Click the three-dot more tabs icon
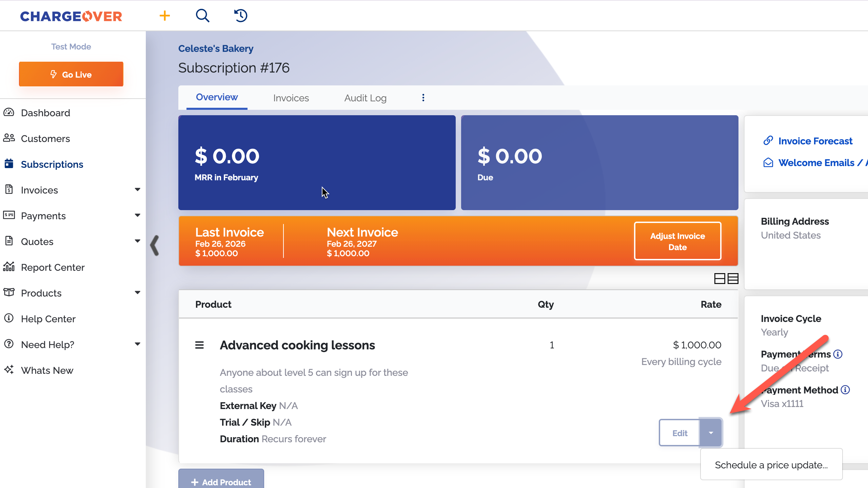 point(423,98)
